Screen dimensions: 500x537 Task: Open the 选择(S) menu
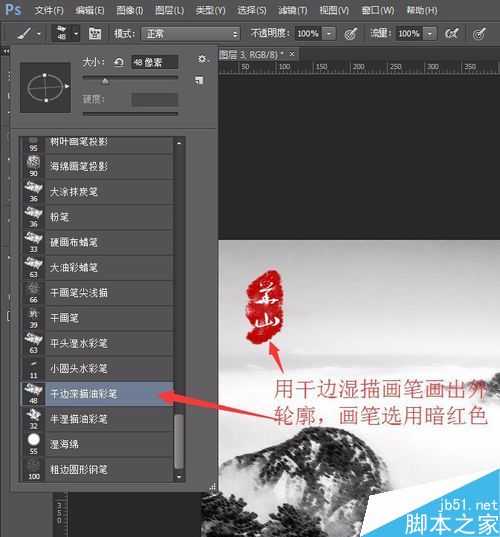tap(252, 11)
